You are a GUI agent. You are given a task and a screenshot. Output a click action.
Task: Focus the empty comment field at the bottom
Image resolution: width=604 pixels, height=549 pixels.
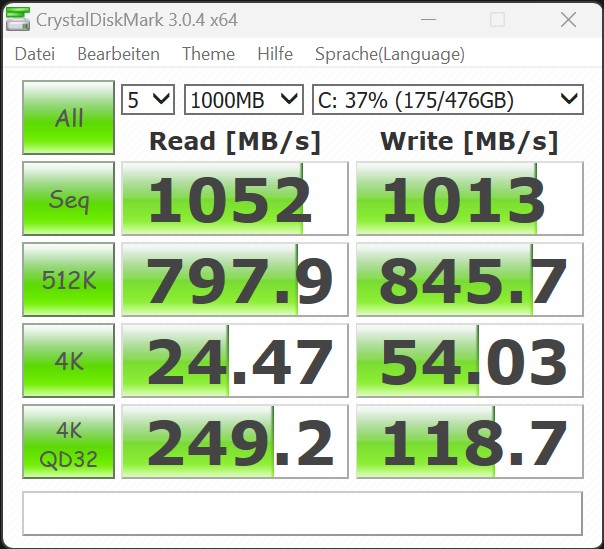click(302, 513)
